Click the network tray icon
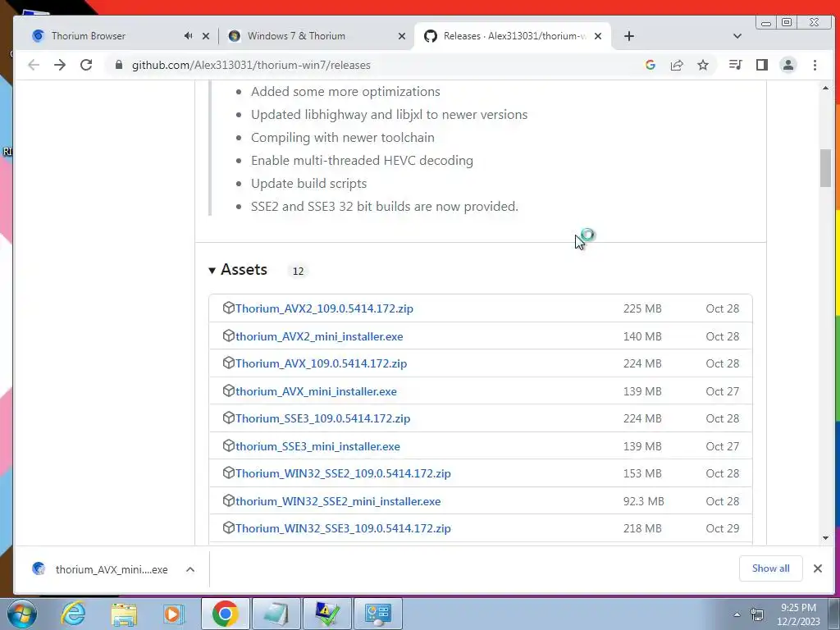 click(757, 614)
